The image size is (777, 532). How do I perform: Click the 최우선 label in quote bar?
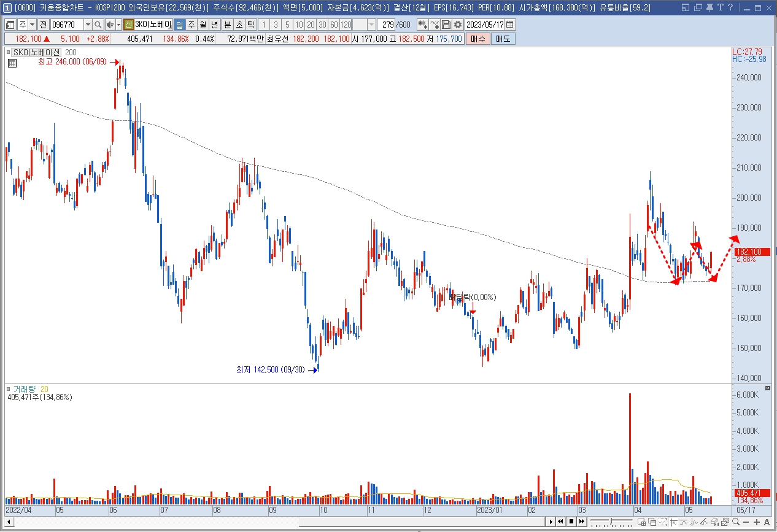[279, 39]
